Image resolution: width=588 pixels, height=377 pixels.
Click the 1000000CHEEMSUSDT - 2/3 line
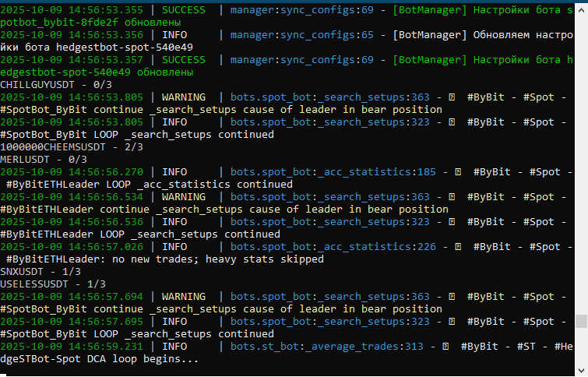(65, 146)
